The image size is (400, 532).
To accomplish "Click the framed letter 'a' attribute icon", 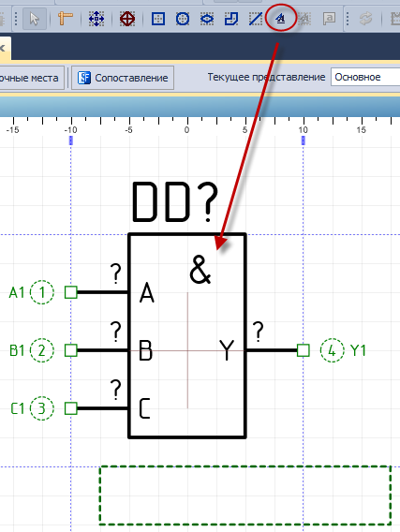I will 329,19.
